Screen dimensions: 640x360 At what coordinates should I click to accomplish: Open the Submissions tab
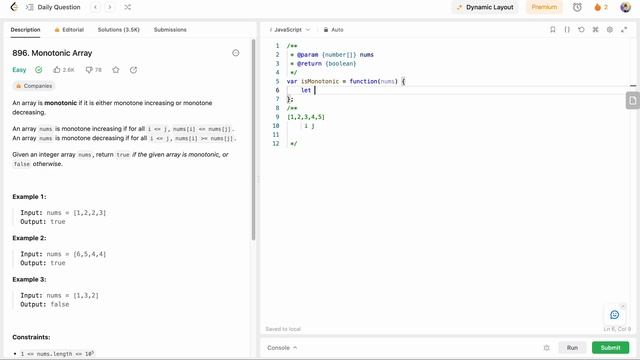(x=170, y=30)
